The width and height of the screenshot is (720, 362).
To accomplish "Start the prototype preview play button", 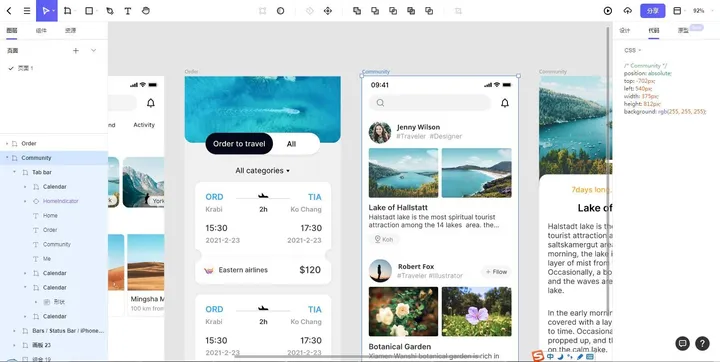I will coord(608,11).
